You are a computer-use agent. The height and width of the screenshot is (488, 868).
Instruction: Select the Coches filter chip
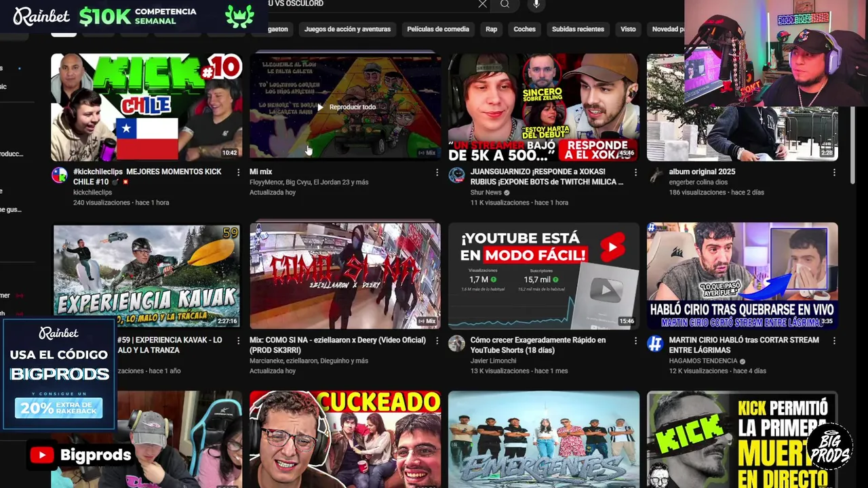click(x=524, y=29)
